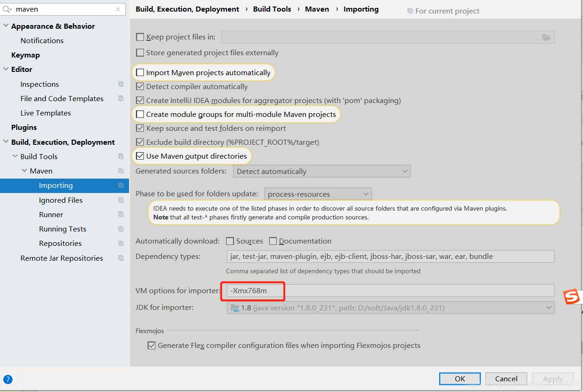Select Ignored Files under Maven
The image size is (583, 392).
click(61, 200)
